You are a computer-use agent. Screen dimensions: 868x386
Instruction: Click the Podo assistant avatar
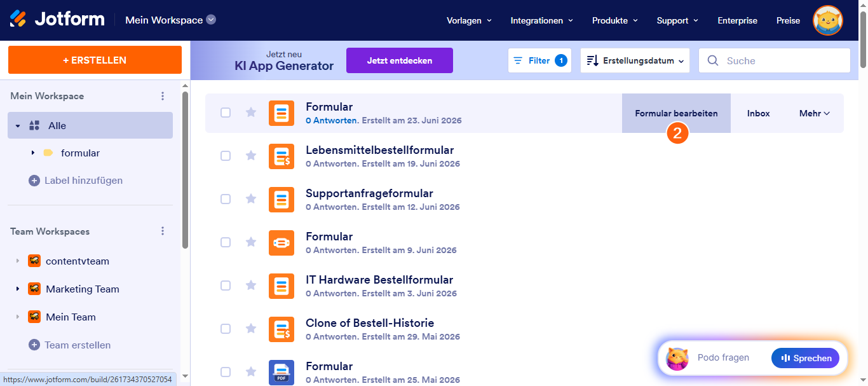[x=677, y=359]
